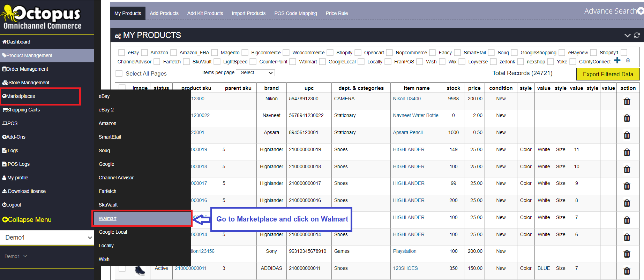Click trash icon for HIGHLANDER stock 149 row
The width and height of the screenshot is (644, 280).
(x=627, y=152)
